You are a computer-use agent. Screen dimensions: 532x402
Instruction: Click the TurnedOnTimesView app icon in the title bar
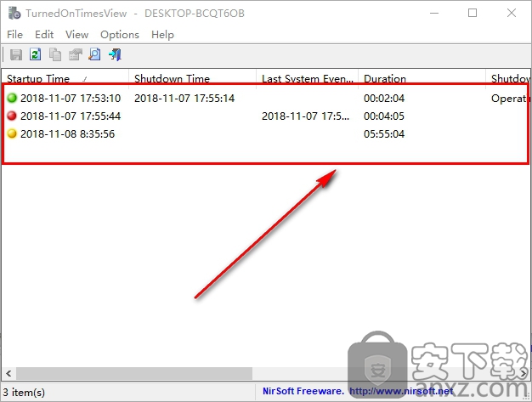click(x=14, y=14)
